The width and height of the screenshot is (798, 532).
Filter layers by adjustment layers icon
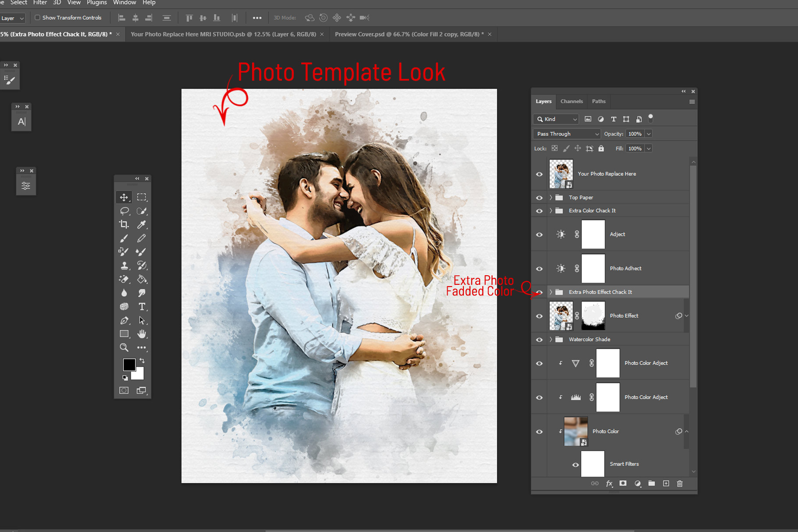(x=601, y=119)
